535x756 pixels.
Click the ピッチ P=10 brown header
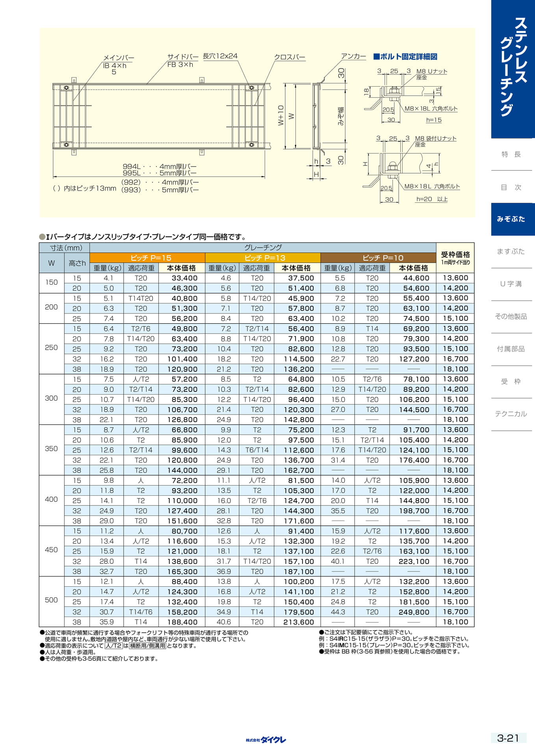(x=378, y=258)
